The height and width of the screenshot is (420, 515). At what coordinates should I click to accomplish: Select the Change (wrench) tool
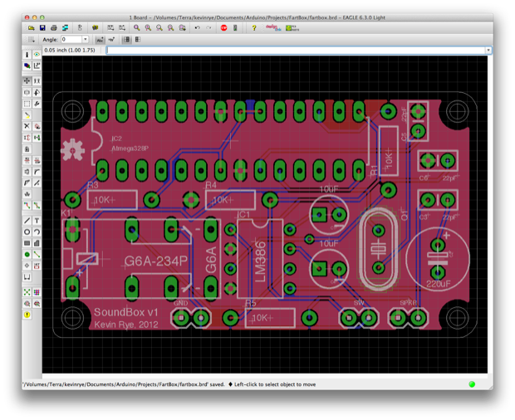[37, 104]
